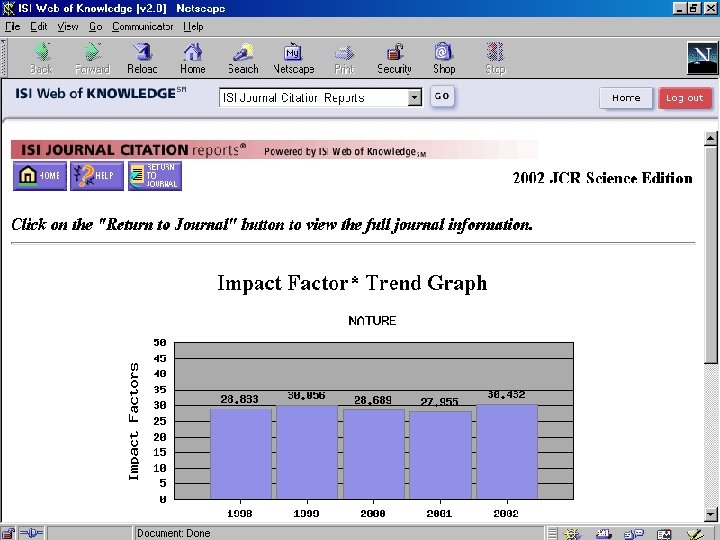This screenshot has height=540, width=720.
Task: Click the vertical scrollbar thumb
Action: pyautogui.click(x=710, y=255)
